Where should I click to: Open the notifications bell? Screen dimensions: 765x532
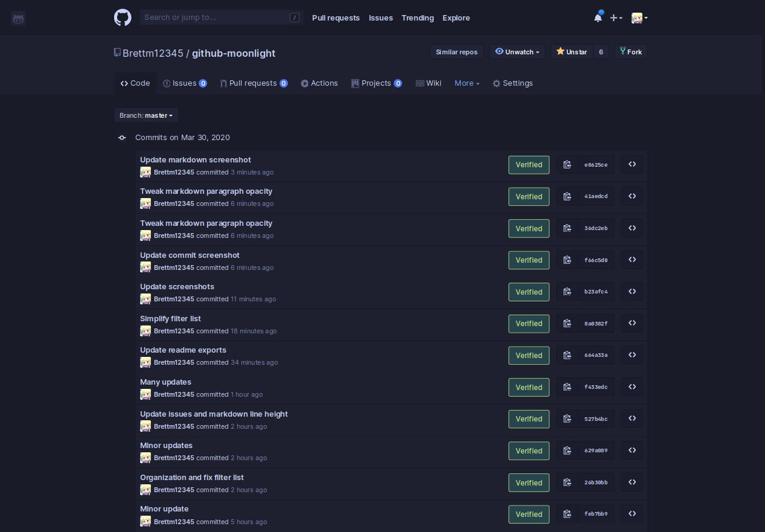(597, 18)
